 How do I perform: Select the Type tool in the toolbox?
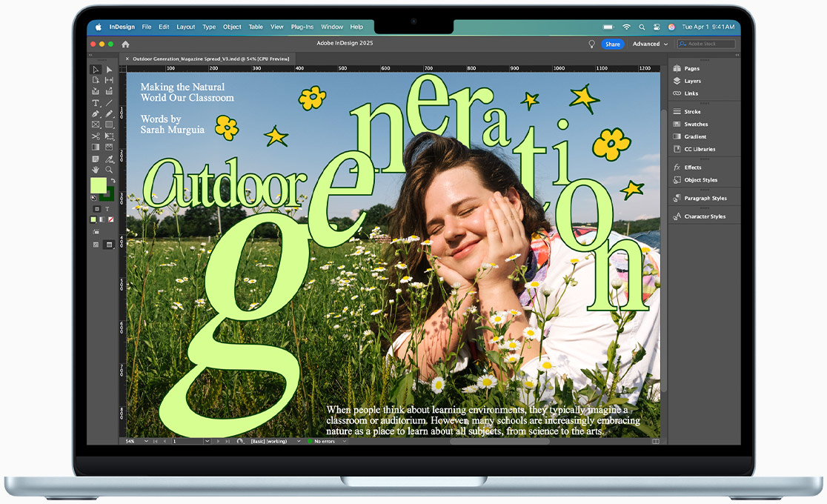pos(96,103)
